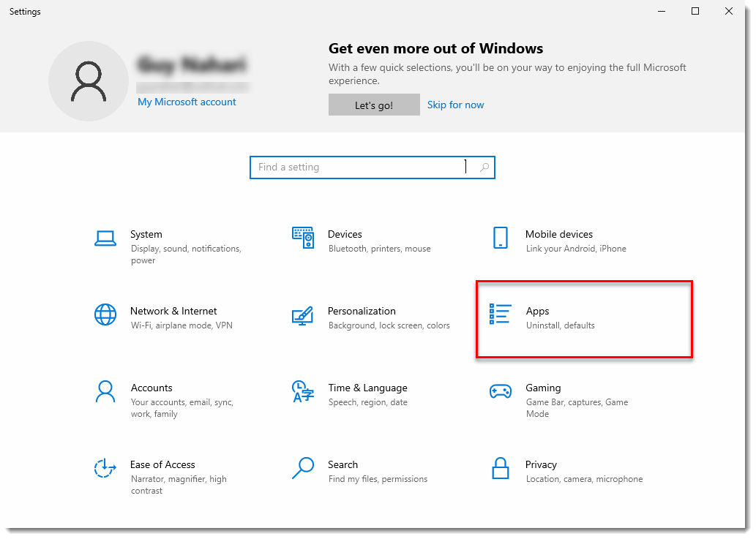The image size is (756, 539).
Task: Select the Apps title text
Action: (538, 311)
